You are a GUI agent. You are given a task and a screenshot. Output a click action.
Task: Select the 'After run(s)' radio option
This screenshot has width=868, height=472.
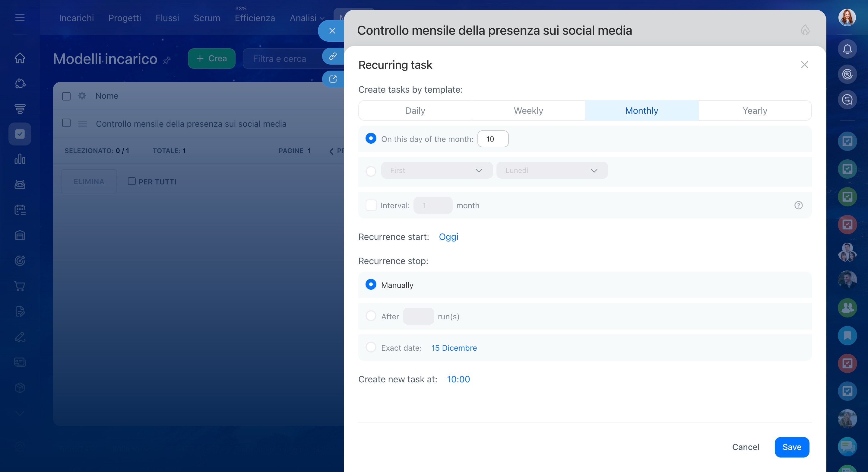[x=371, y=316]
